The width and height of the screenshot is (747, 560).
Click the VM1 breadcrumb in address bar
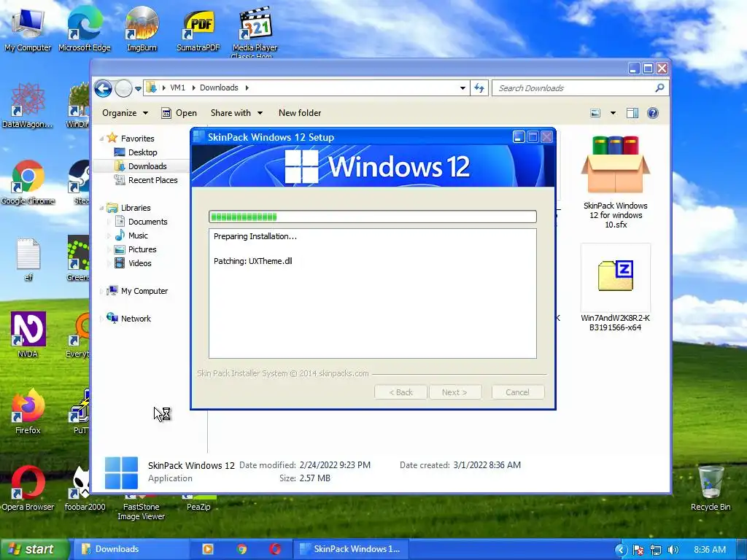click(177, 87)
